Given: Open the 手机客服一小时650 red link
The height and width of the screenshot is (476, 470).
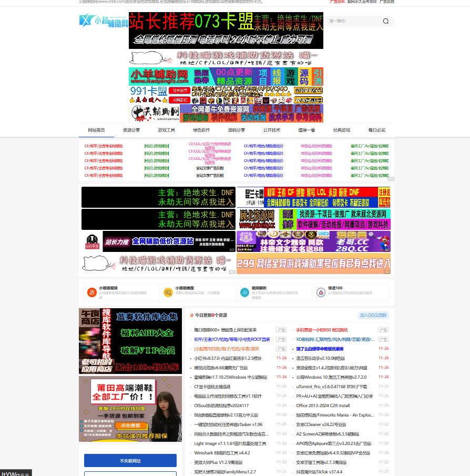Looking at the screenshot, I should pos(322,330).
